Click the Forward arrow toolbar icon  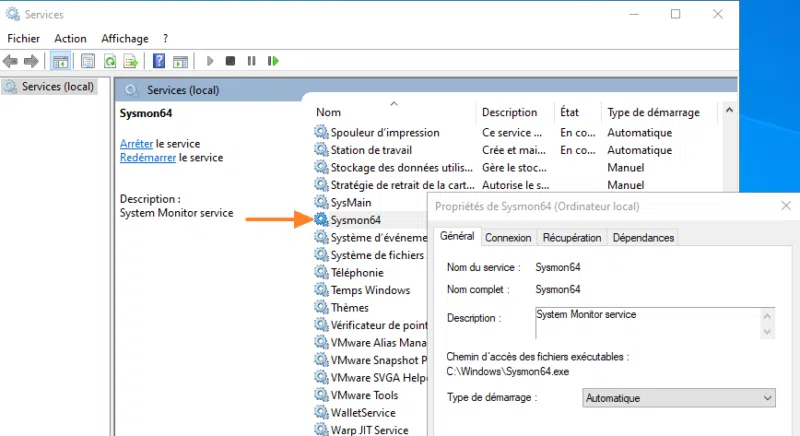point(31,61)
